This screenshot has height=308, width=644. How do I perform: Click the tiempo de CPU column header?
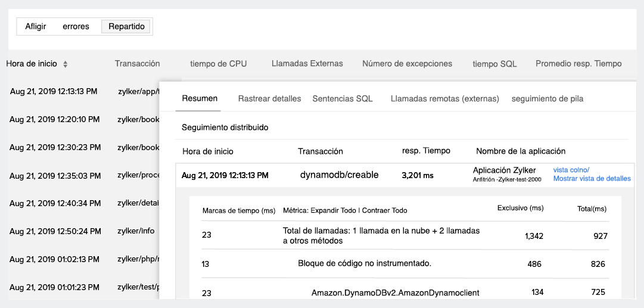click(219, 64)
